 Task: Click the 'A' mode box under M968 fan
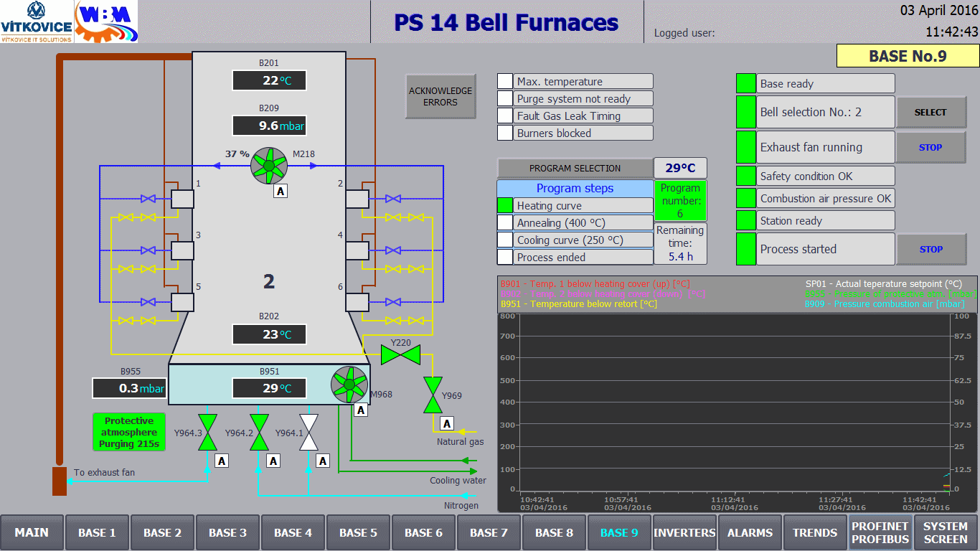pos(361,410)
